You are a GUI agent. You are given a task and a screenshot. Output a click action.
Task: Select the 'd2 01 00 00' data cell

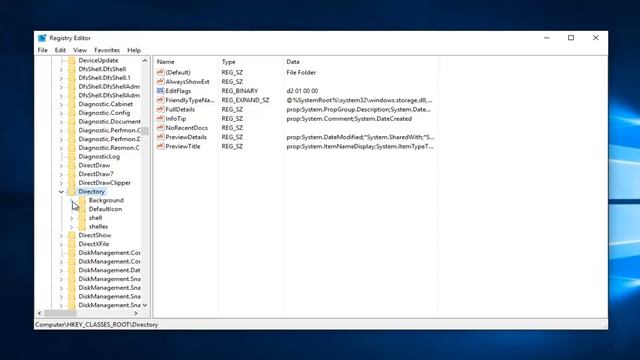click(x=302, y=91)
